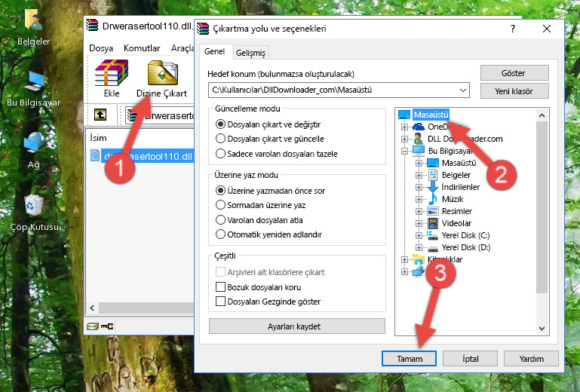Screen dimensions: 580x392
Task: Click the password key icon in WinRAR status bar
Action: (107, 326)
